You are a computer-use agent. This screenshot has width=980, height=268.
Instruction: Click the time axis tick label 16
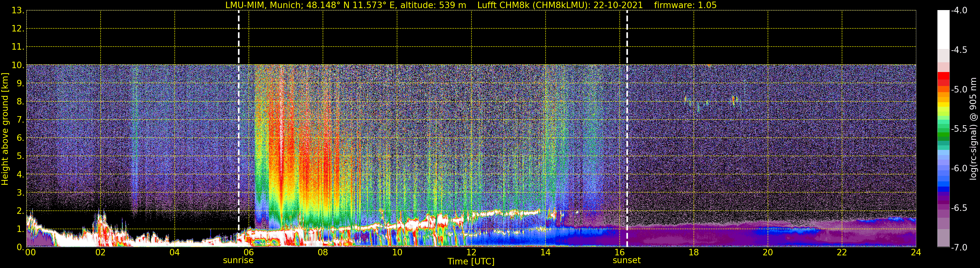click(620, 252)
